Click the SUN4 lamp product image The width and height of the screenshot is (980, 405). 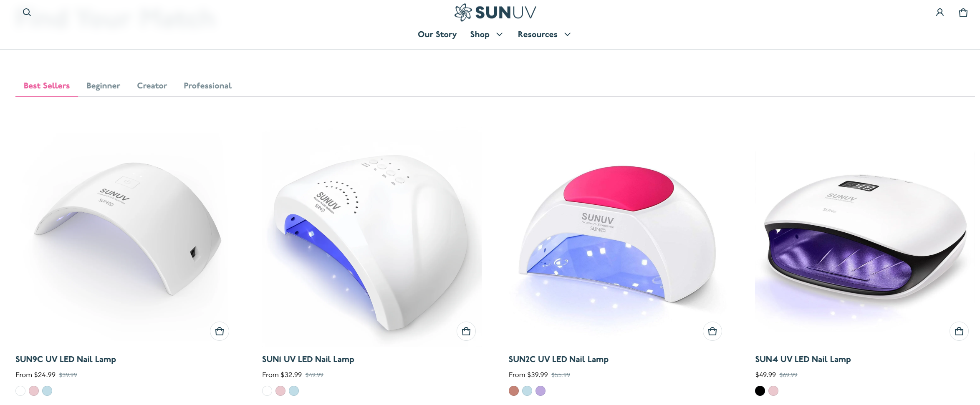point(865,238)
